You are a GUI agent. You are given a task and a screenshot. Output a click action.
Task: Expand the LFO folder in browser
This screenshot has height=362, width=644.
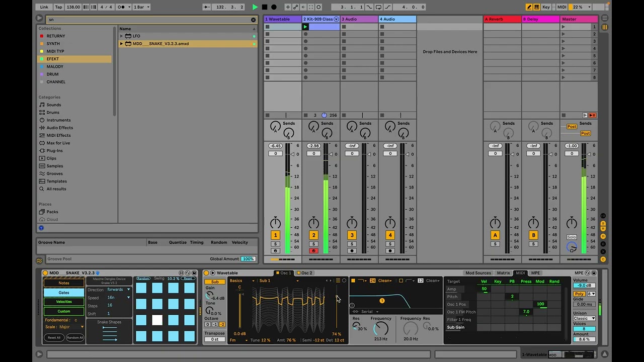pos(121,36)
